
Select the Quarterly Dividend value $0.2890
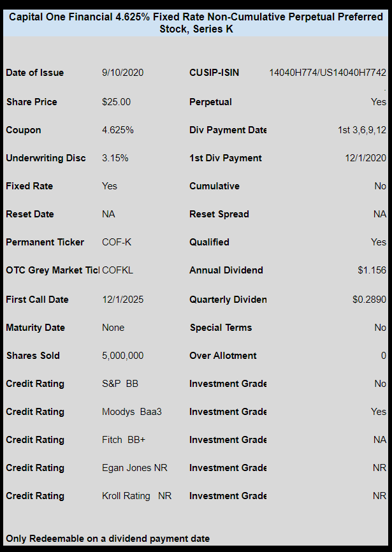(x=370, y=300)
